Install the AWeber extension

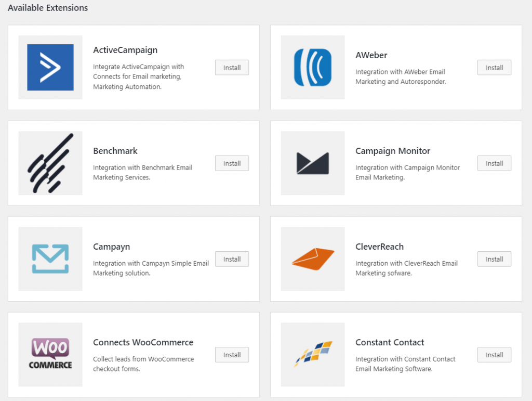click(x=494, y=67)
